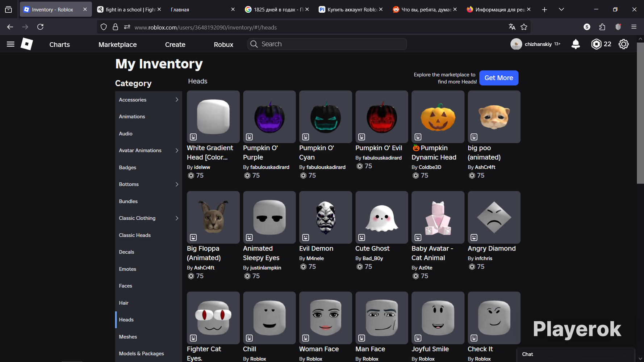Viewport: 644px width, 362px height.
Task: Click the dynamic head badge on White Gradient Head
Action: (x=193, y=137)
